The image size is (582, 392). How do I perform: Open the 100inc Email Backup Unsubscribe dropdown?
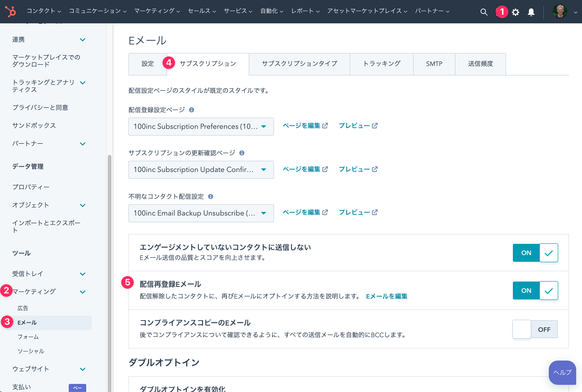pyautogui.click(x=201, y=213)
